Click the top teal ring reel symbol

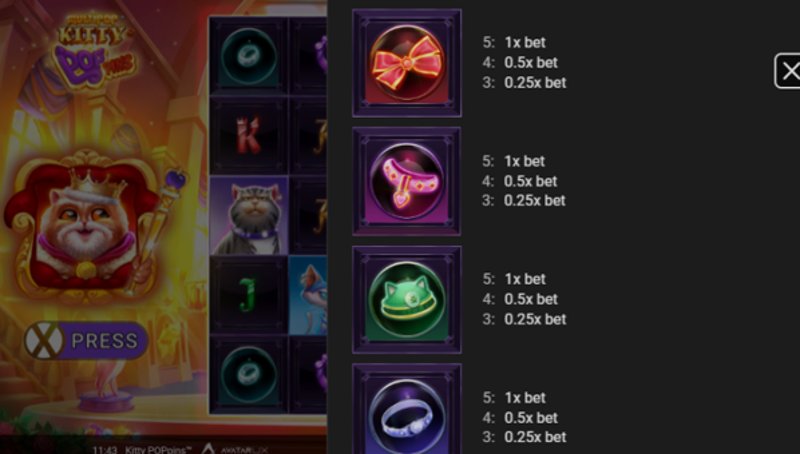coord(248,56)
